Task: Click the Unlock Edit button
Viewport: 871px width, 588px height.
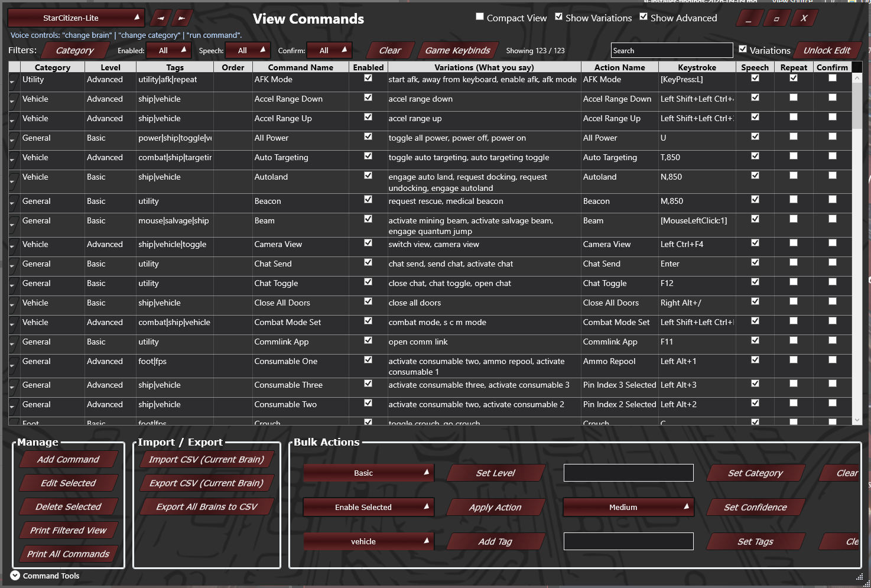Action: [827, 50]
